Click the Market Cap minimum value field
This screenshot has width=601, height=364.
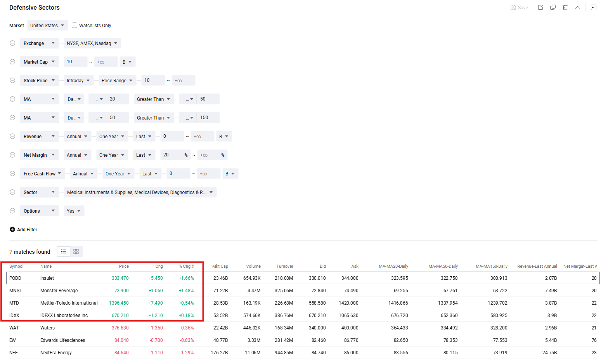click(x=76, y=62)
